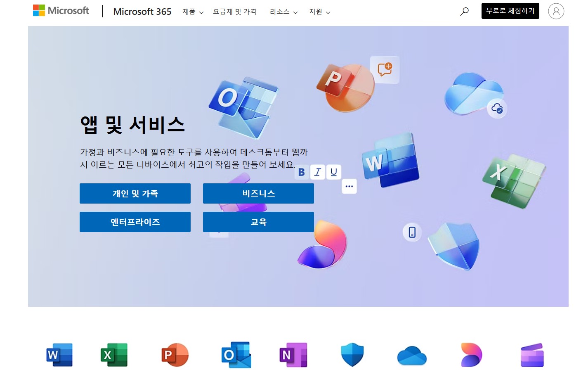
Task: Click the Outlook icon in bottom row
Action: (x=236, y=355)
